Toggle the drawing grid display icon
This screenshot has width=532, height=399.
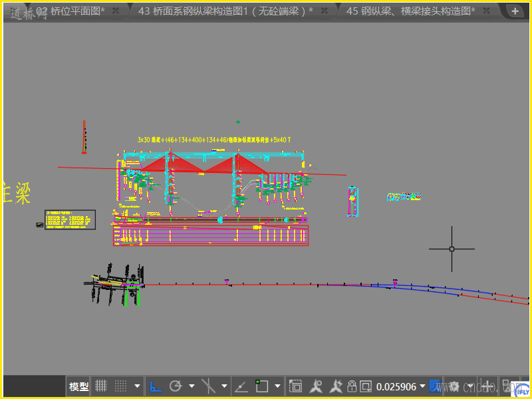pos(101,386)
